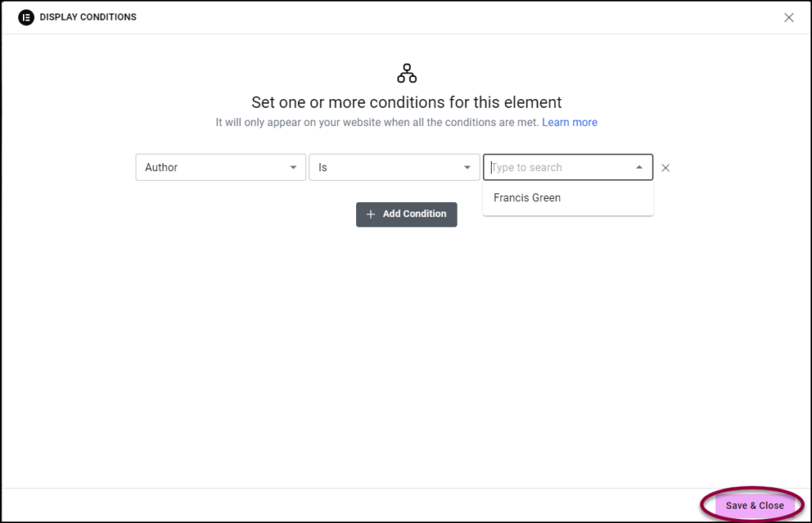Image resolution: width=812 pixels, height=523 pixels.
Task: Click the dropdown arrow on the Is selector
Action: (467, 167)
